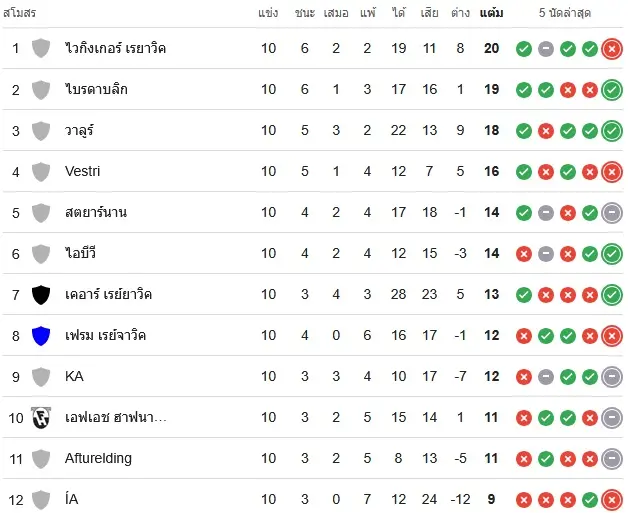Click the circled green win icon in วาลูร์ row
This screenshot has height=513, width=628.
coord(612,130)
